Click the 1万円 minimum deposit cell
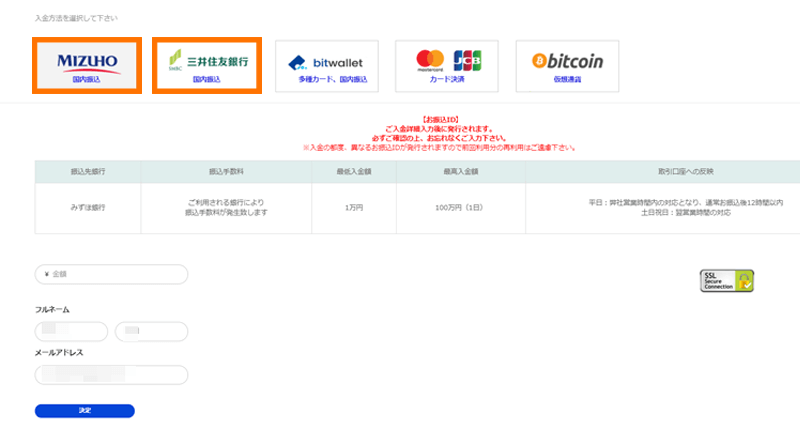800x435 pixels. tap(354, 208)
